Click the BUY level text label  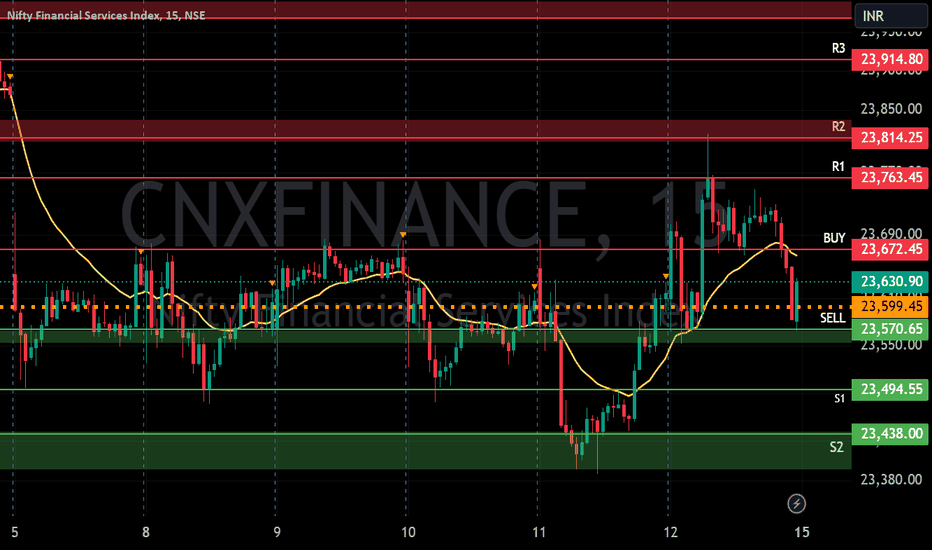click(x=834, y=238)
